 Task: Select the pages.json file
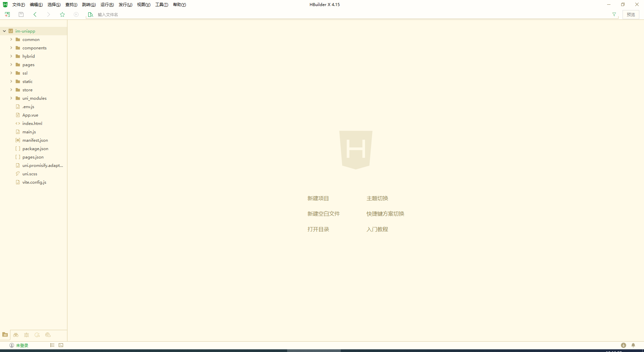34,157
